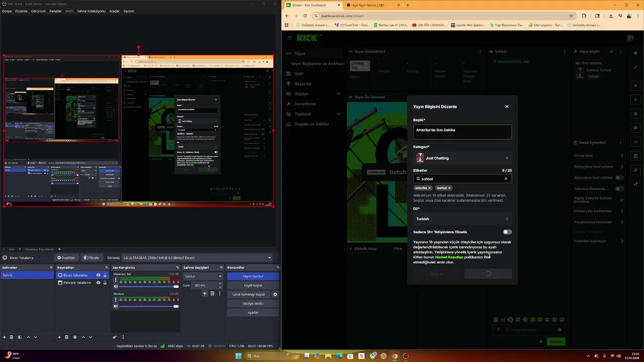Open Özellikler for the selected source
644x362 pixels.
pyautogui.click(x=66, y=258)
